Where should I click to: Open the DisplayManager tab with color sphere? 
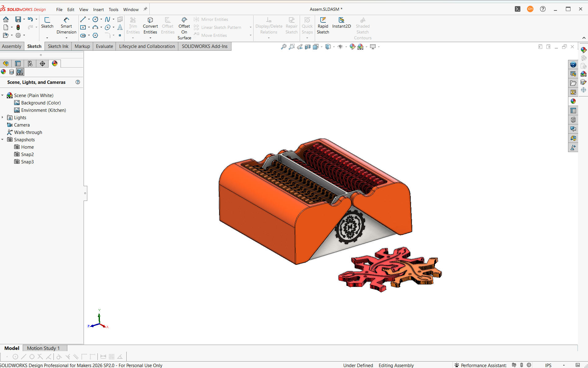click(x=55, y=64)
